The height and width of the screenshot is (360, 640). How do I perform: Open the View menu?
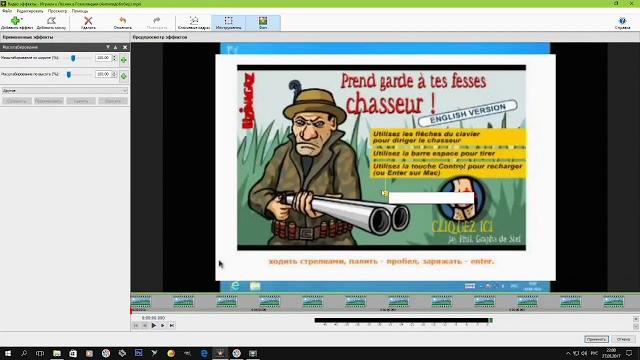(57, 11)
